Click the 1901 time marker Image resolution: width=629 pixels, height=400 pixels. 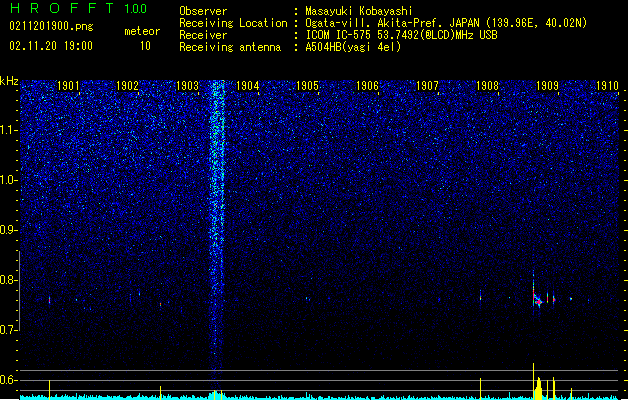pyautogui.click(x=68, y=86)
